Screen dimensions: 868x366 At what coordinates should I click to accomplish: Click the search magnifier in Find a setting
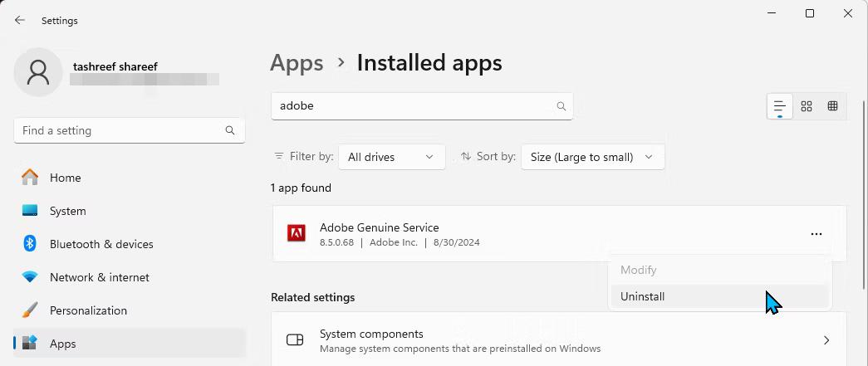(230, 130)
